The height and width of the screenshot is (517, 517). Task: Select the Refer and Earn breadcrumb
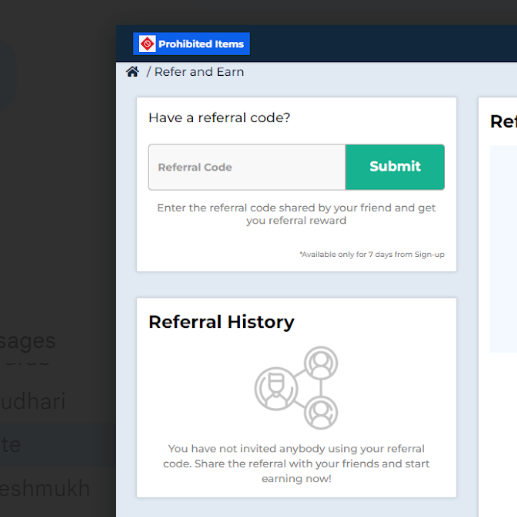click(x=199, y=72)
